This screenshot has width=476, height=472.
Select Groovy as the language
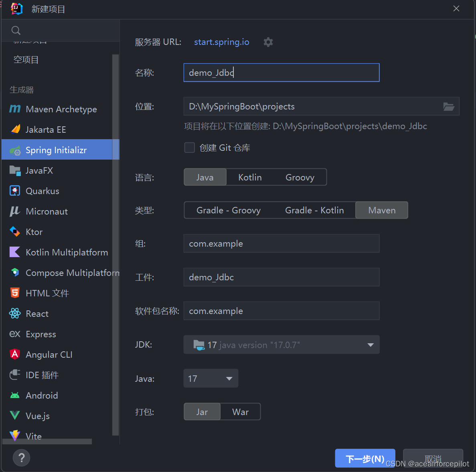(x=300, y=177)
